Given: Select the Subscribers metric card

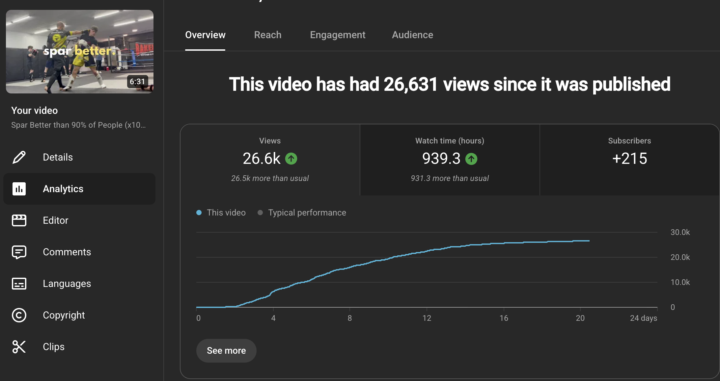Looking at the screenshot, I should 630,160.
